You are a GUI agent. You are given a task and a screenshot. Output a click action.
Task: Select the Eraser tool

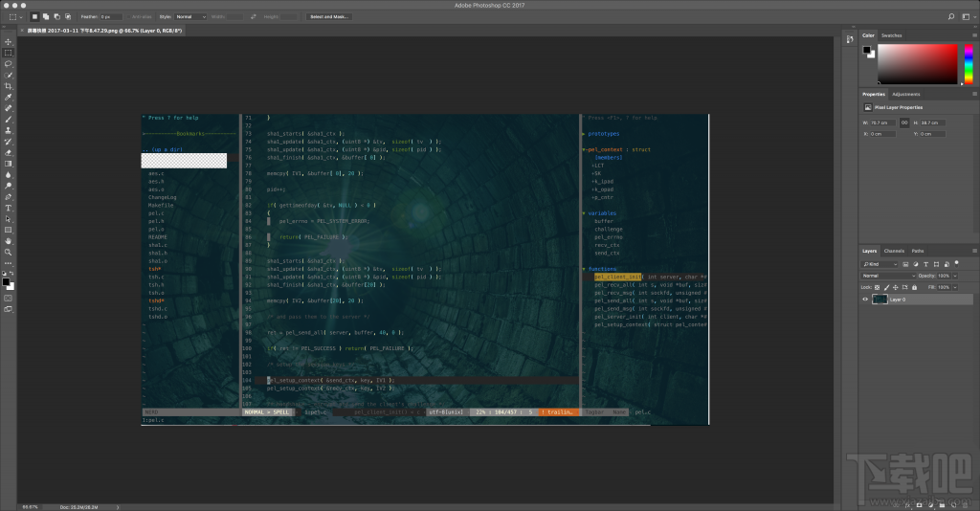pos(8,152)
